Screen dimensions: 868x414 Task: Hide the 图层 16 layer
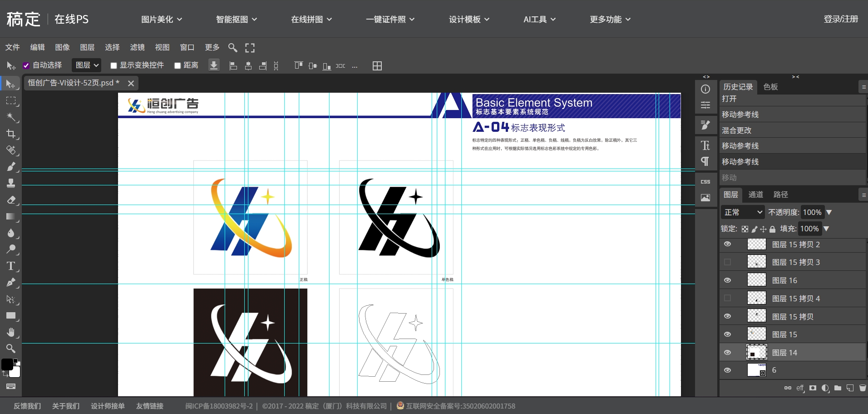pyautogui.click(x=727, y=280)
